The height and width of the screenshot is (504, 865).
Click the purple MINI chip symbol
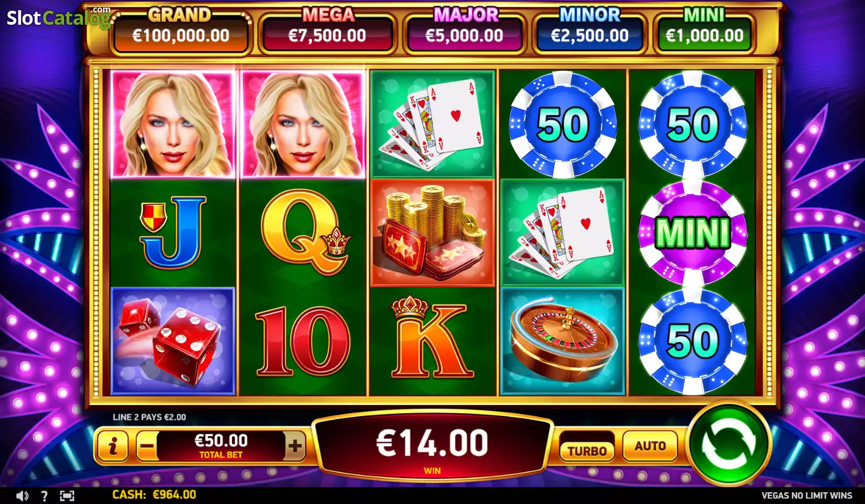(x=693, y=232)
